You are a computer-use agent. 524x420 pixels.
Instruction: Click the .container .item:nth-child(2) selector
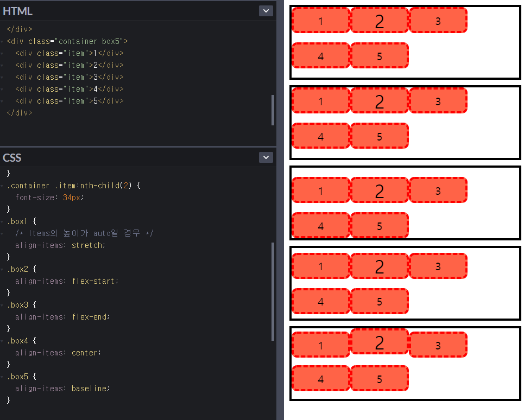pos(70,186)
